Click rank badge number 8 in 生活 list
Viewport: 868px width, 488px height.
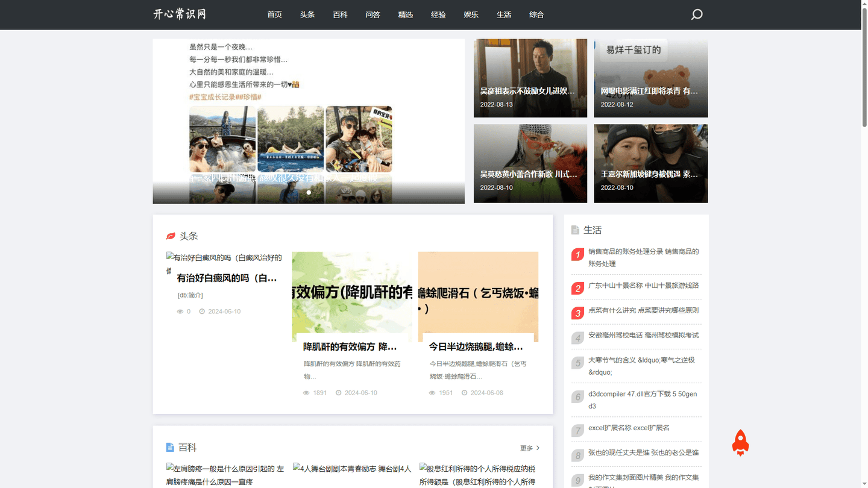pyautogui.click(x=577, y=455)
